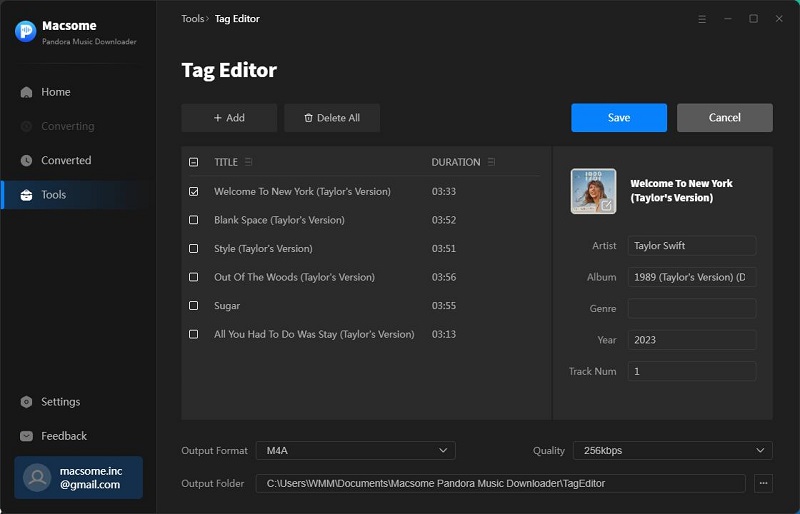800x514 pixels.
Task: Edit the Track Num field
Action: point(692,372)
